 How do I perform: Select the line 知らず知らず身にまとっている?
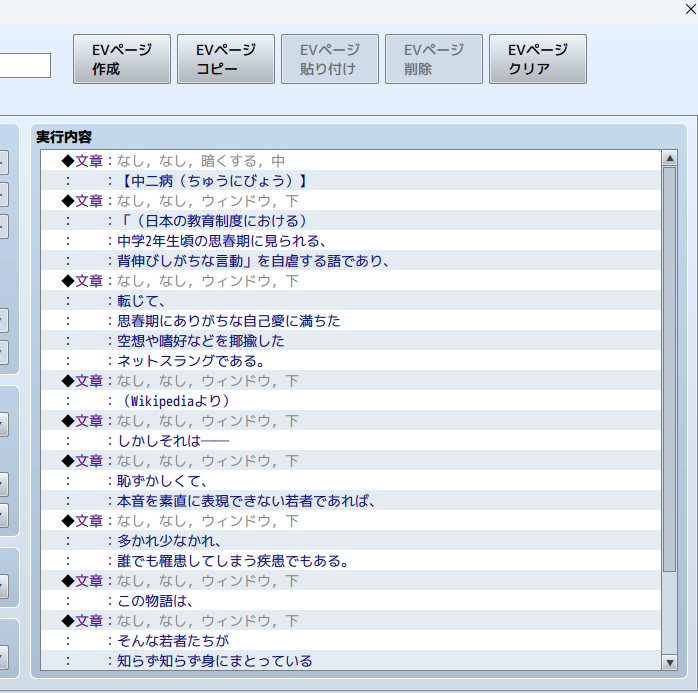pyautogui.click(x=350, y=661)
